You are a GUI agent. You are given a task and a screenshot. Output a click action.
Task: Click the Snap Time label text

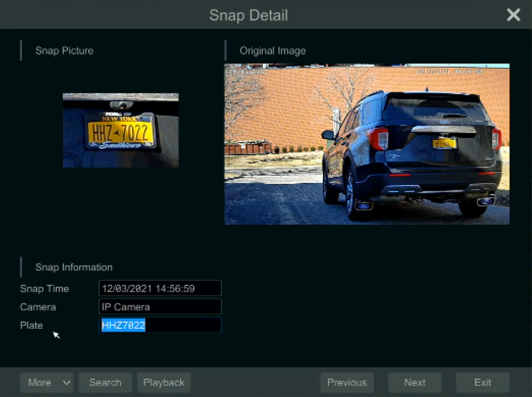[44, 289]
